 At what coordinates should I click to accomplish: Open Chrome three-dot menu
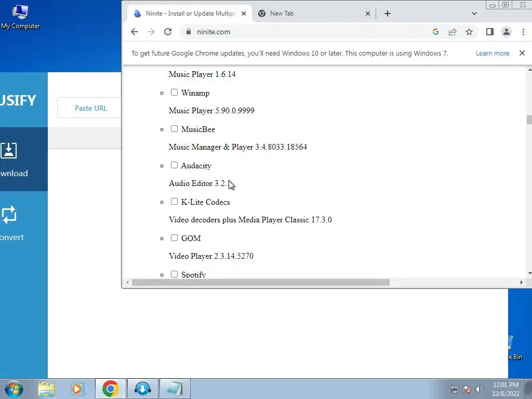(x=523, y=32)
